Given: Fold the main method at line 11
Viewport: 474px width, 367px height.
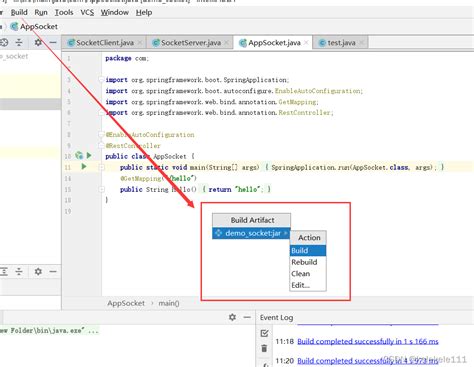Looking at the screenshot, I should [x=102, y=167].
